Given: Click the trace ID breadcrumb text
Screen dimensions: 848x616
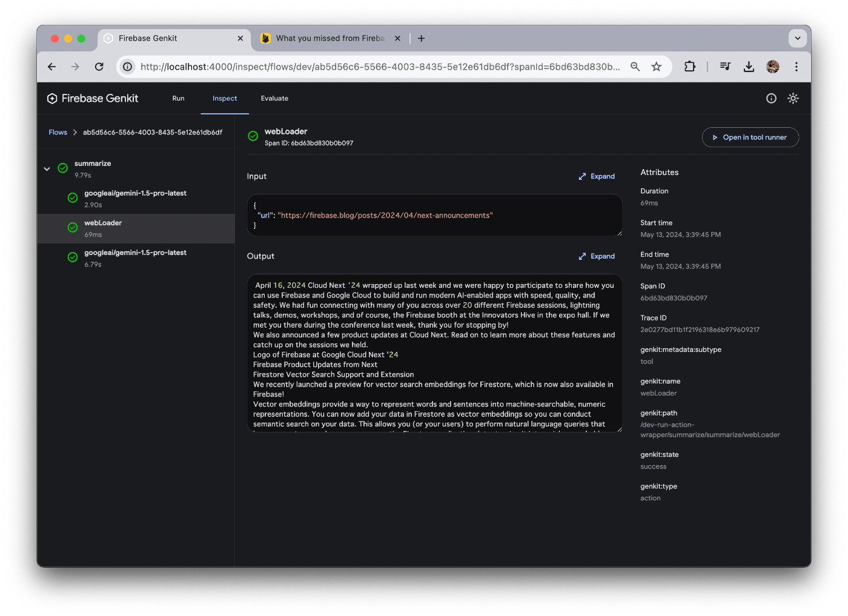Looking at the screenshot, I should point(153,132).
